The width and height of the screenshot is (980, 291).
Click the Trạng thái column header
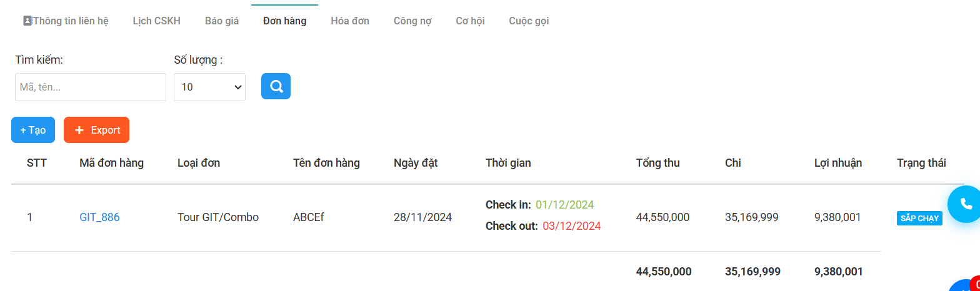[921, 163]
